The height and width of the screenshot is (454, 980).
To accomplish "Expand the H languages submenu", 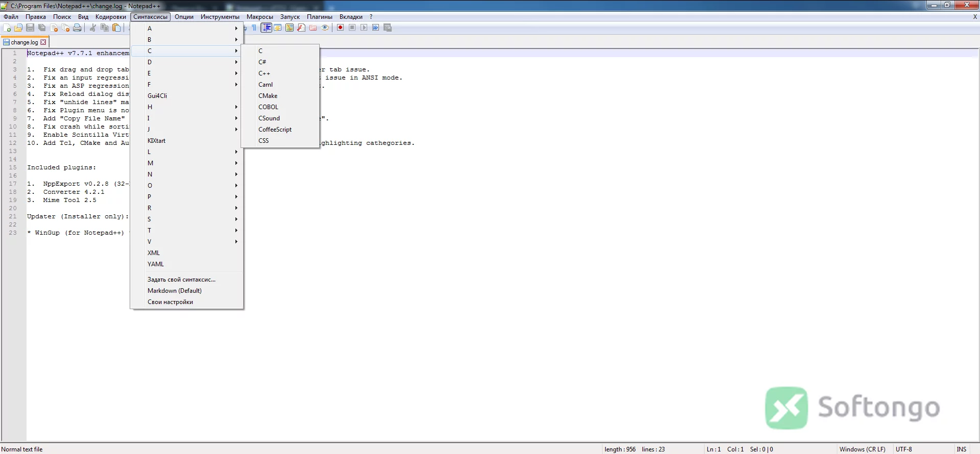I will pos(187,107).
